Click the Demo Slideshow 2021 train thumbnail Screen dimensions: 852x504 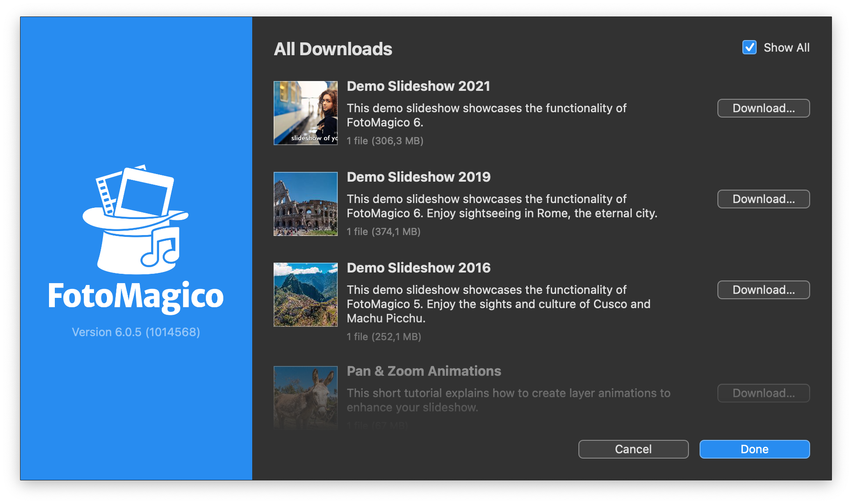point(305,113)
